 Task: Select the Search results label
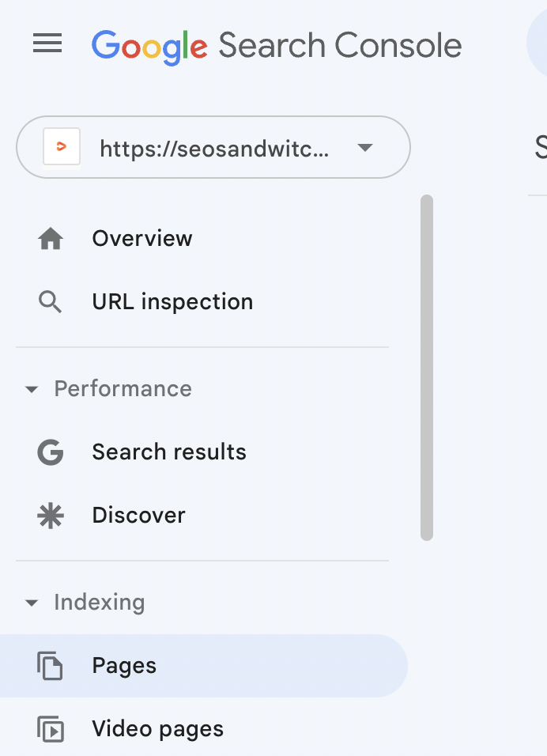(x=169, y=452)
